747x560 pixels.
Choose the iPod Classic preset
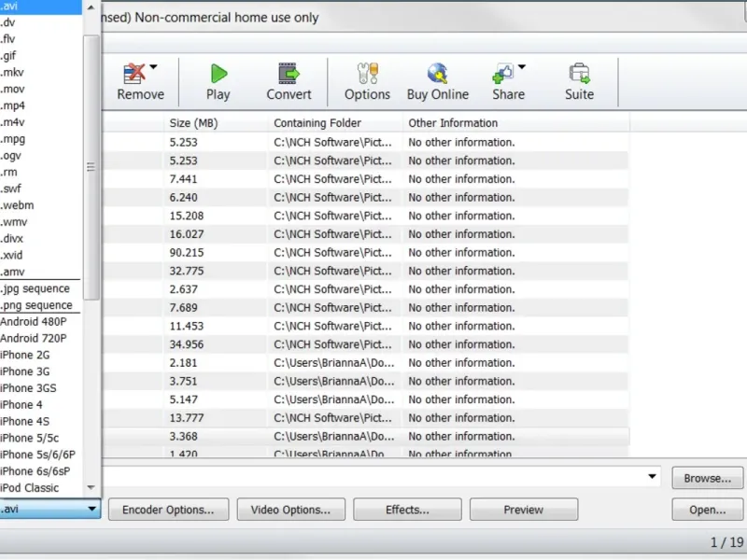(41, 488)
